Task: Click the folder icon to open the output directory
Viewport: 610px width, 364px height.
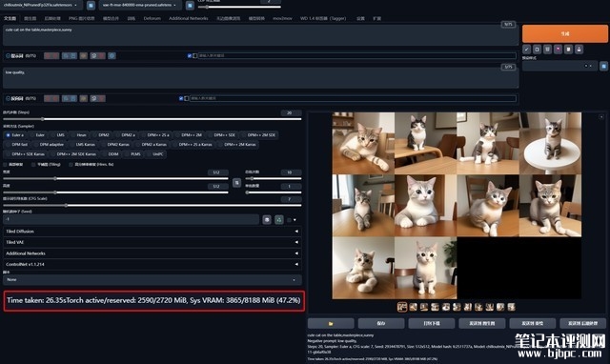Action: coord(331,323)
